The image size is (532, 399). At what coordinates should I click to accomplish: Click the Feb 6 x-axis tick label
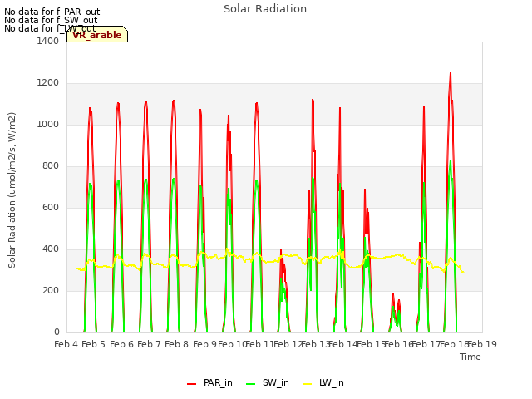122,345
